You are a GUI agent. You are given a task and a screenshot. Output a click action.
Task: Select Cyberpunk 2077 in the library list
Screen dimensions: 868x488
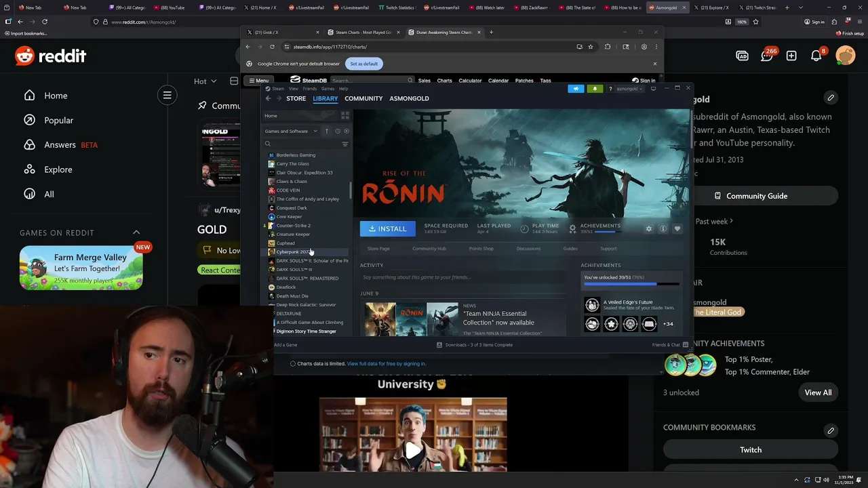(307, 251)
